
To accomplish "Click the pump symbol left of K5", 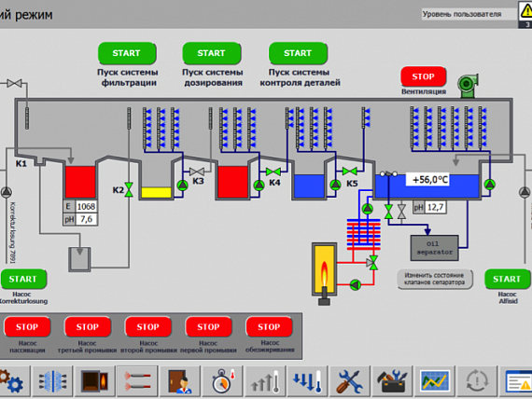I will 335,186.
